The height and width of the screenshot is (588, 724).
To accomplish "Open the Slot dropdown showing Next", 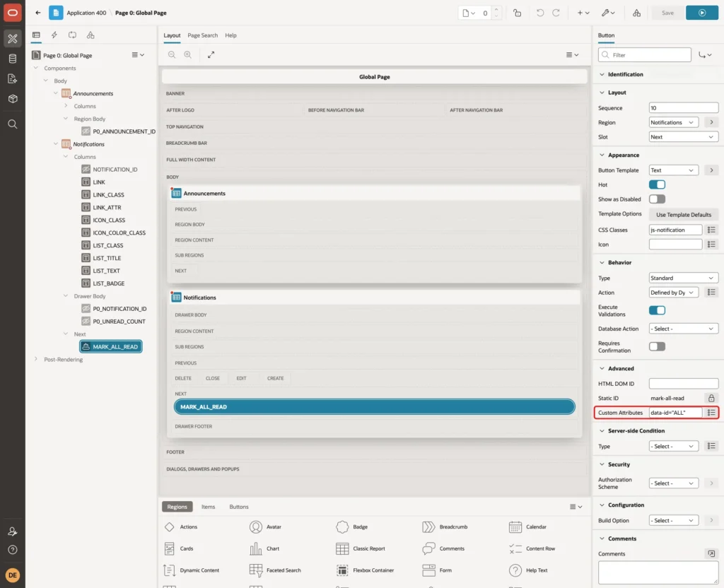I will [684, 136].
